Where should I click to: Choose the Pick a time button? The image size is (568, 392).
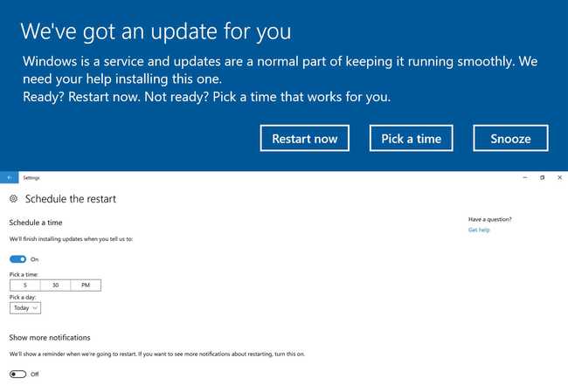[412, 138]
